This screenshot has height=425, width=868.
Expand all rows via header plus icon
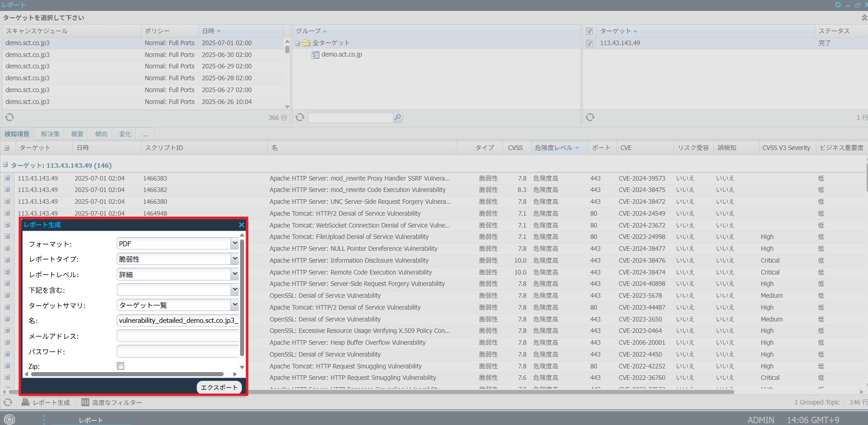coord(7,148)
